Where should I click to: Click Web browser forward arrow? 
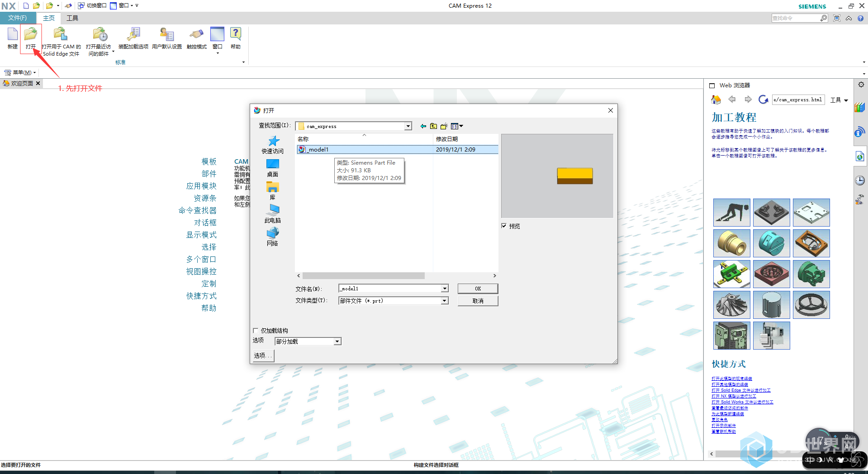[x=748, y=100]
